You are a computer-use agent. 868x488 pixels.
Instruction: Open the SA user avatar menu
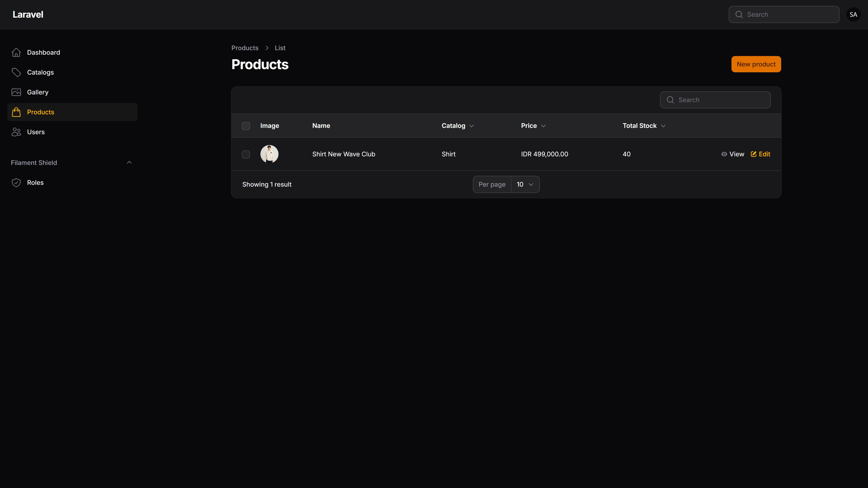pyautogui.click(x=853, y=14)
